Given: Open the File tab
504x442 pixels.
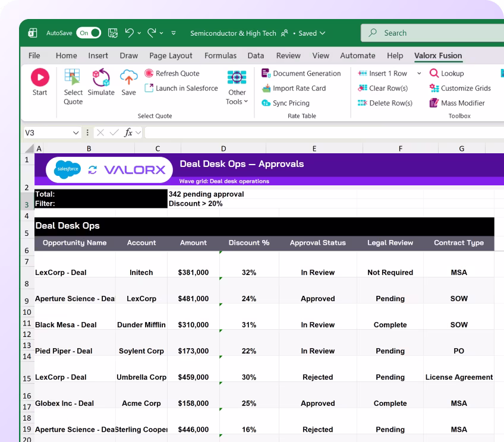Looking at the screenshot, I should tap(34, 56).
